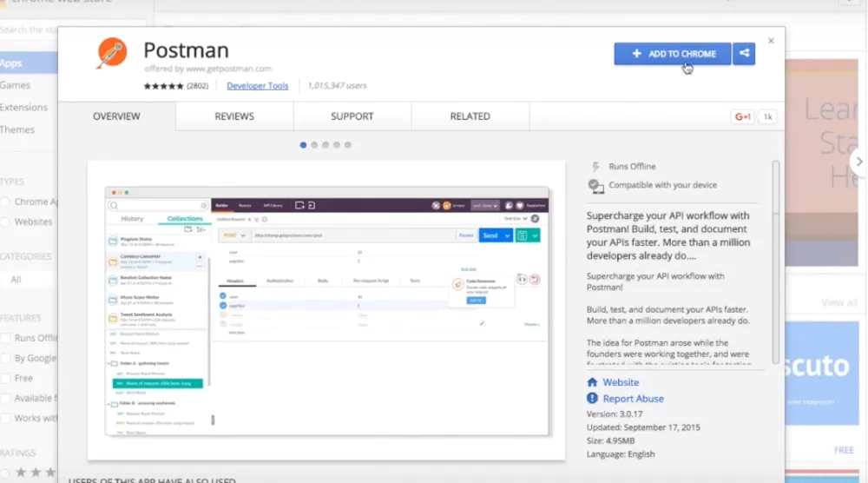This screenshot has width=868, height=483.
Task: Show the fourth screenshot carousel dot
Action: point(337,145)
